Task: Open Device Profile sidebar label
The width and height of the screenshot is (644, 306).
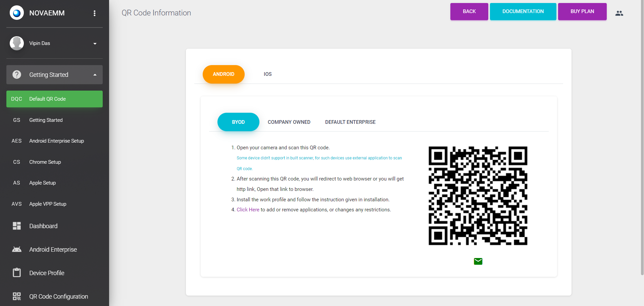Action: pos(47,273)
